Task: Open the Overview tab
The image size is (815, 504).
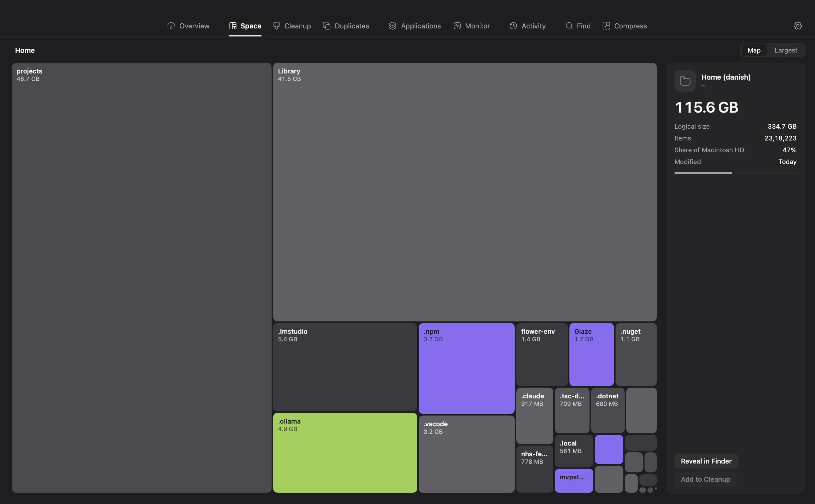Action: [188, 26]
